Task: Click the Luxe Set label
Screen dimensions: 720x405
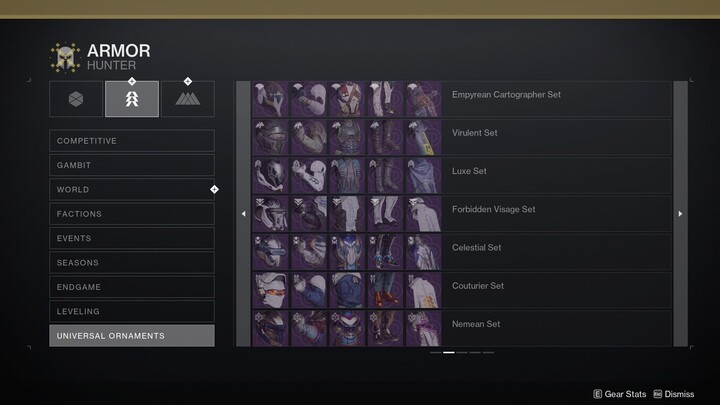Action: tap(469, 171)
